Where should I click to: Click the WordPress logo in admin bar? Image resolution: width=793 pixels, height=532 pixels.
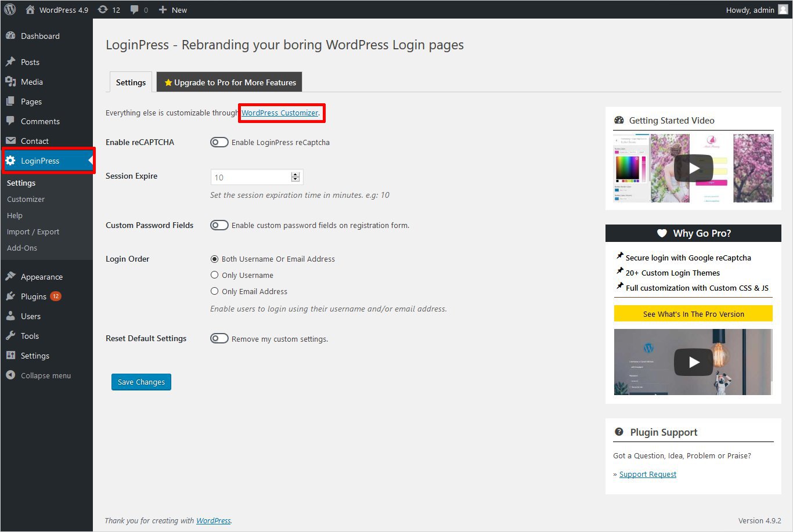(10, 10)
